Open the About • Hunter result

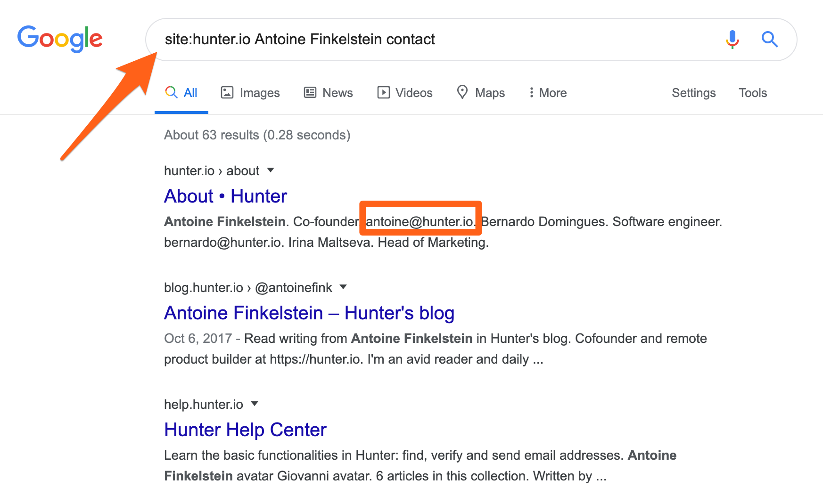pyautogui.click(x=225, y=196)
